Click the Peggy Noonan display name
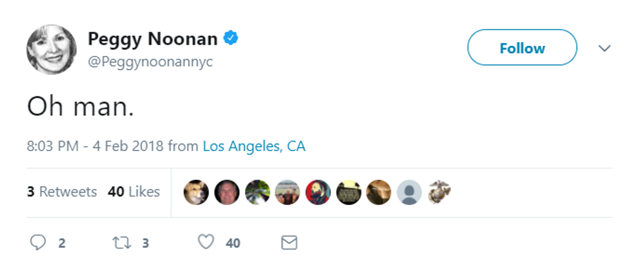This screenshot has width=644, height=262. tap(152, 39)
